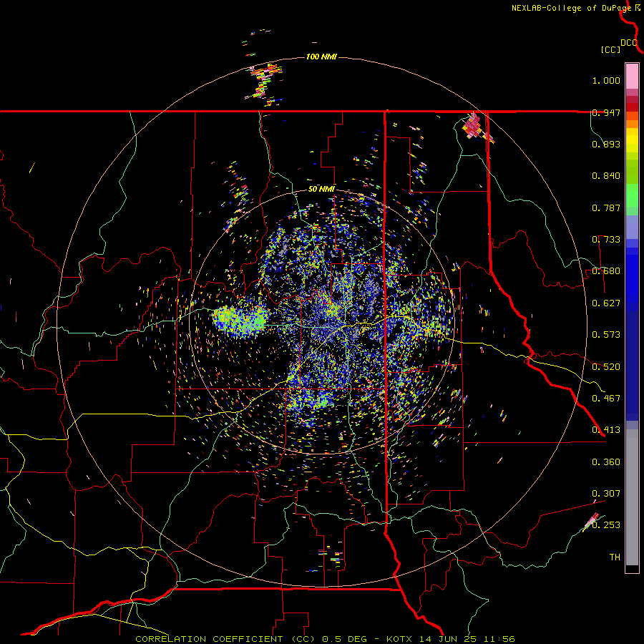Image resolution: width=644 pixels, height=644 pixels.
Task: Click the green echo blob west of the radar
Action: [242, 321]
